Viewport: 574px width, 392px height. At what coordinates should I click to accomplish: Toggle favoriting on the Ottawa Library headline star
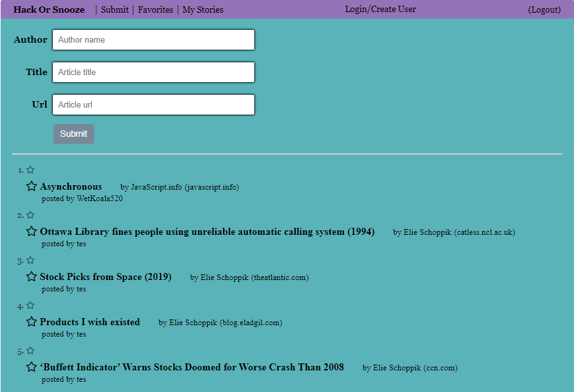31,231
